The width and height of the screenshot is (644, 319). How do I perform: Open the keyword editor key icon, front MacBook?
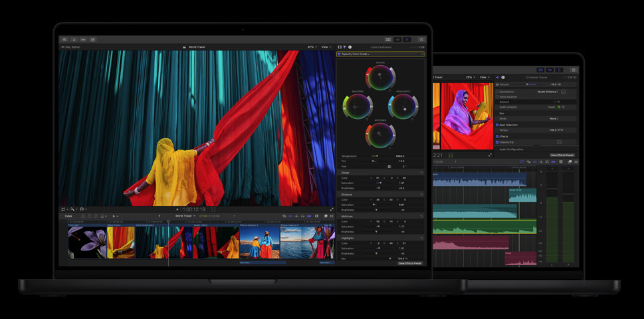coord(83,39)
